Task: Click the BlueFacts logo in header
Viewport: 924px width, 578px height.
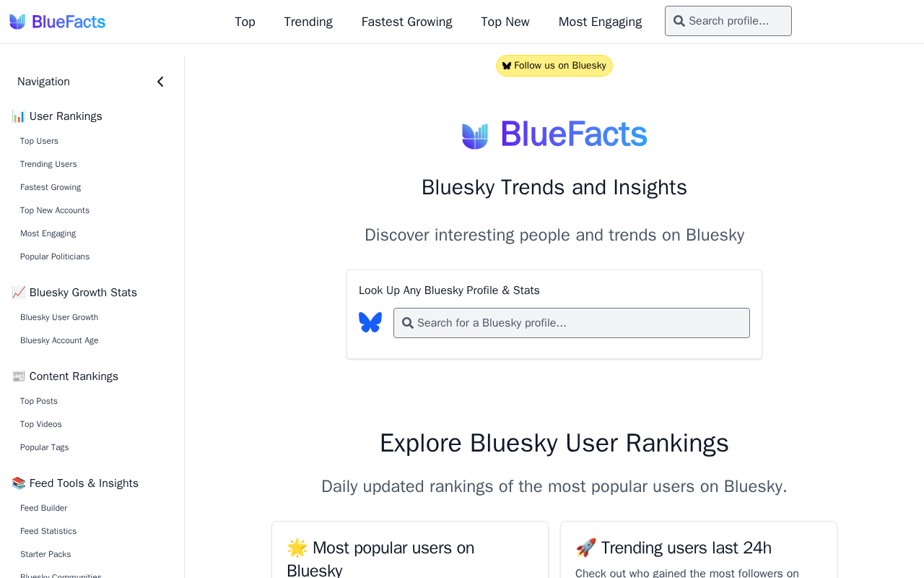Action: [x=57, y=22]
